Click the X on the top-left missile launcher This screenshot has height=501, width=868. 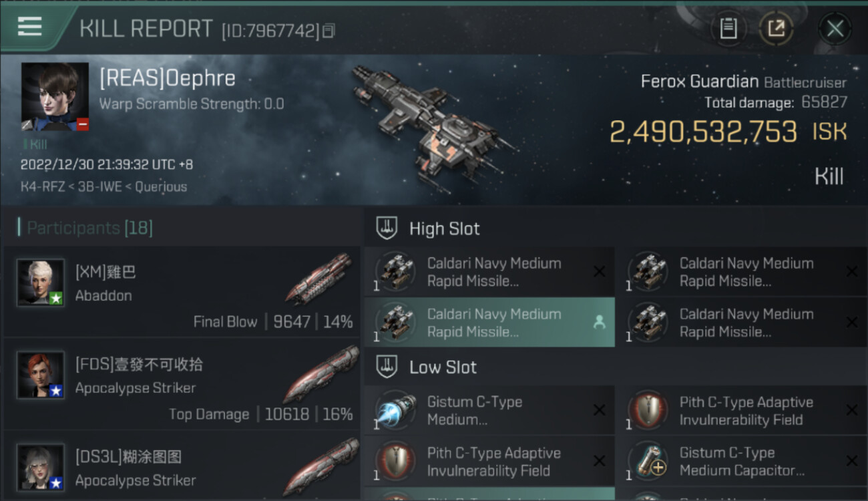click(599, 271)
